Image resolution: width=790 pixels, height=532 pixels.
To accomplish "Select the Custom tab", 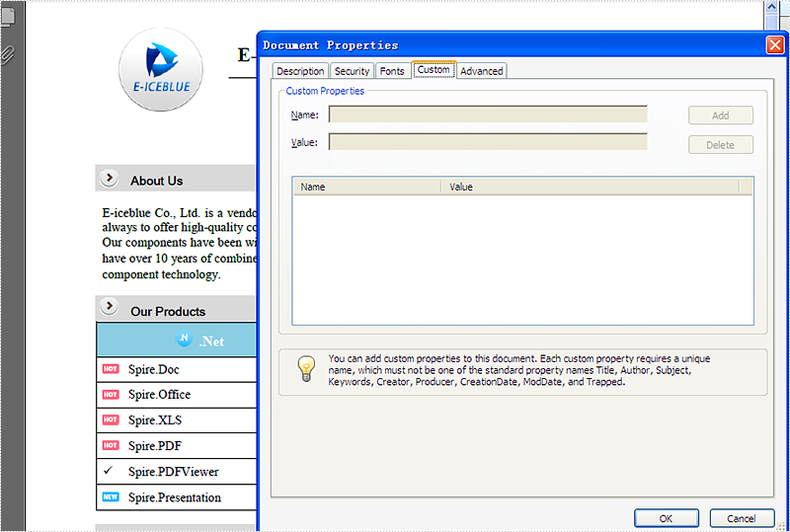I will (434, 69).
